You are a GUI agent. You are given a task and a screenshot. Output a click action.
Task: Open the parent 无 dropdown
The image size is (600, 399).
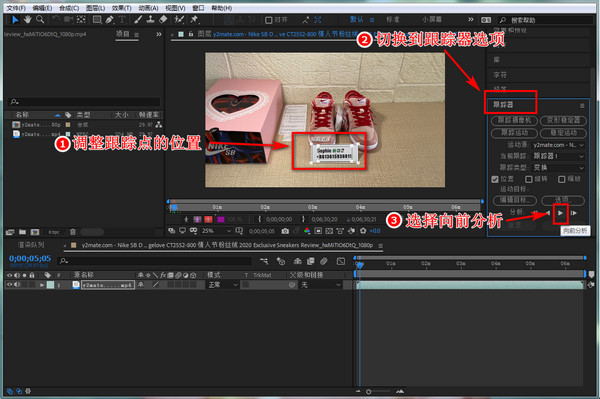click(321, 285)
